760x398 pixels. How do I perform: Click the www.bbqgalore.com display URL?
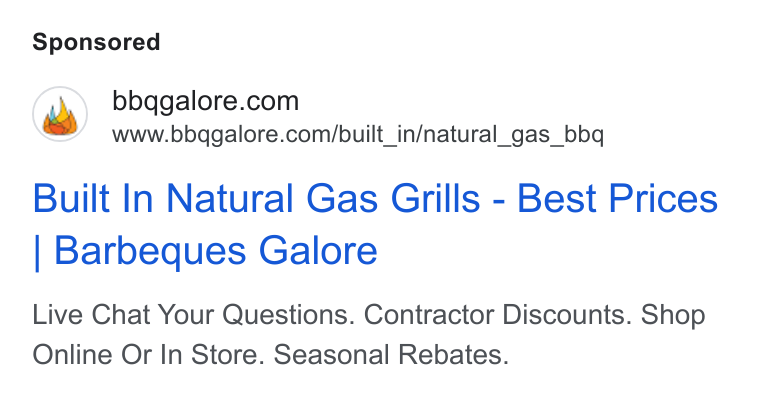(x=358, y=134)
